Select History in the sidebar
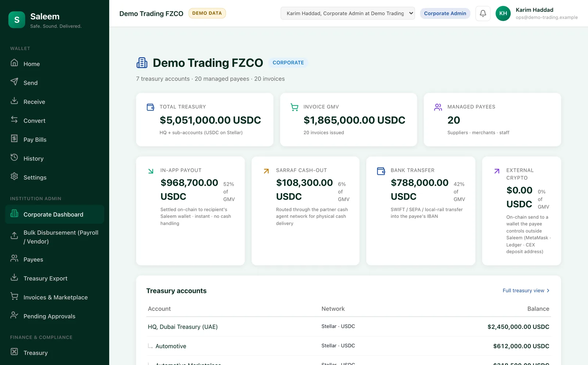 tap(55, 159)
